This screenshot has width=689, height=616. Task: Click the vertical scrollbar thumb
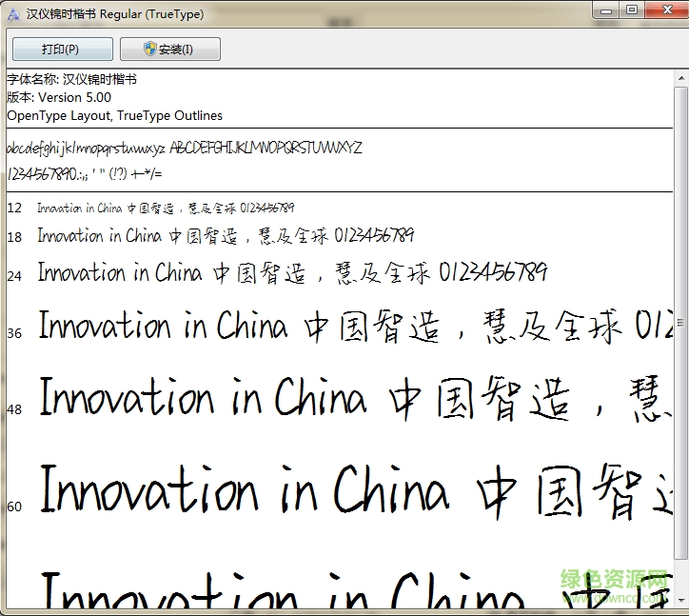coord(681,323)
